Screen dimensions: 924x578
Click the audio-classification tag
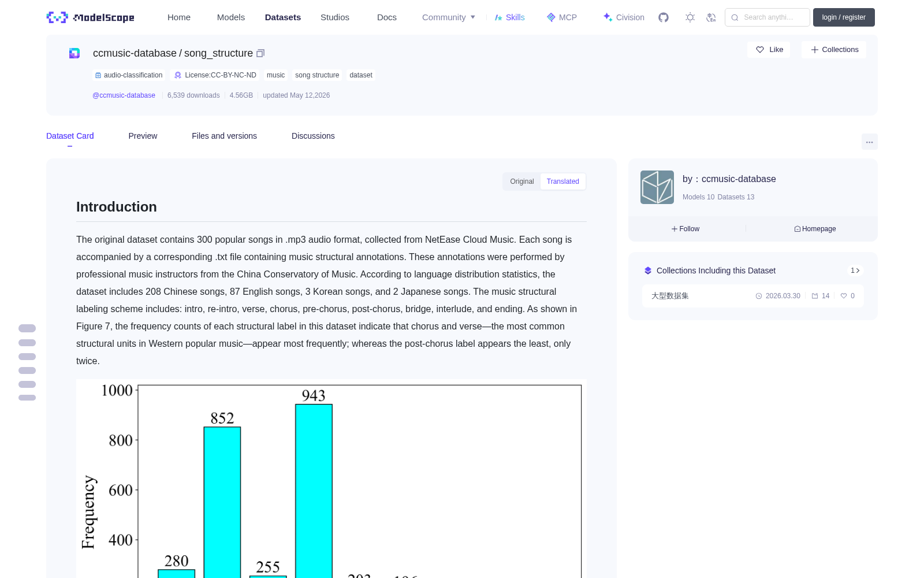click(x=129, y=75)
